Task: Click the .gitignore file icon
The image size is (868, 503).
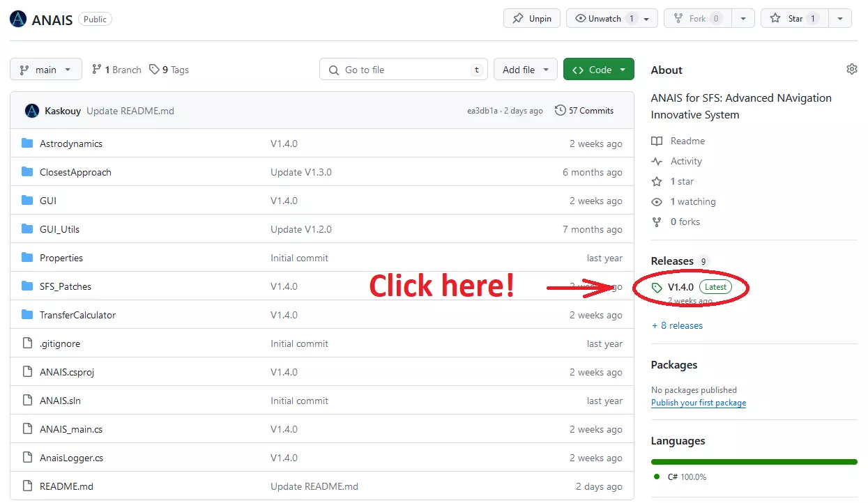Action: tap(27, 343)
